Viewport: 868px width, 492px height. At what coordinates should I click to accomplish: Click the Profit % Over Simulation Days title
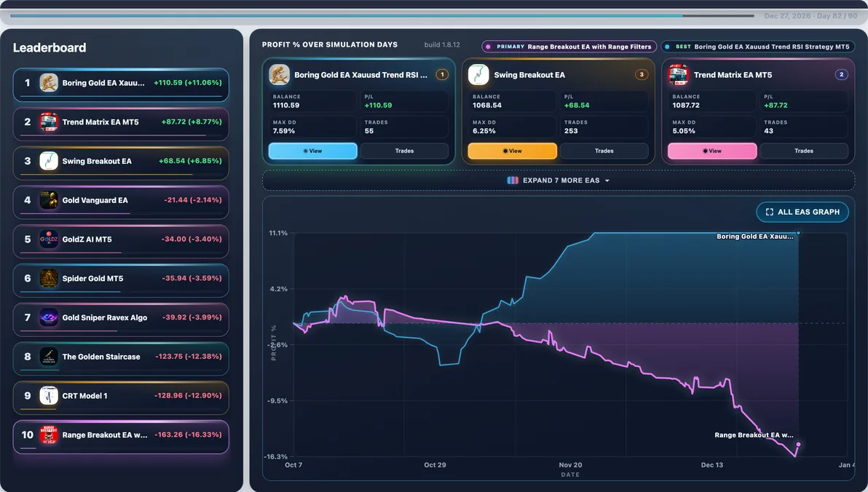(x=330, y=45)
